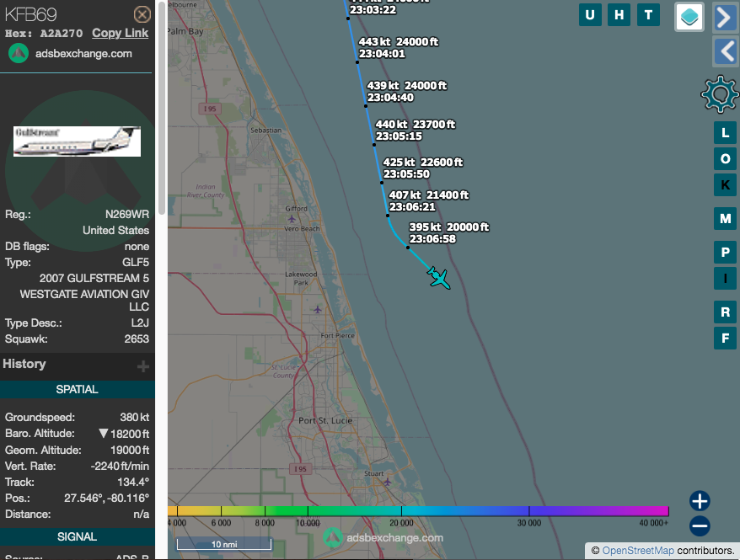Expand the History section plus icon
This screenshot has height=560, width=740.
143,366
